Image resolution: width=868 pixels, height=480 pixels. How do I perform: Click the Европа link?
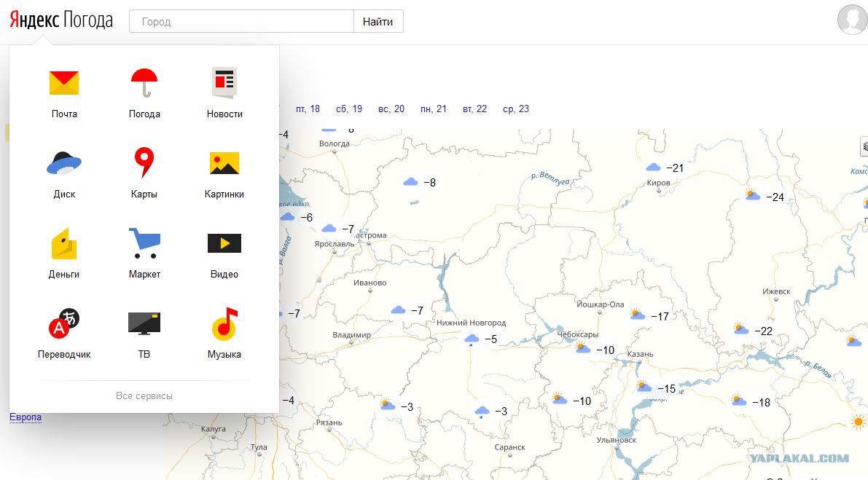26,417
